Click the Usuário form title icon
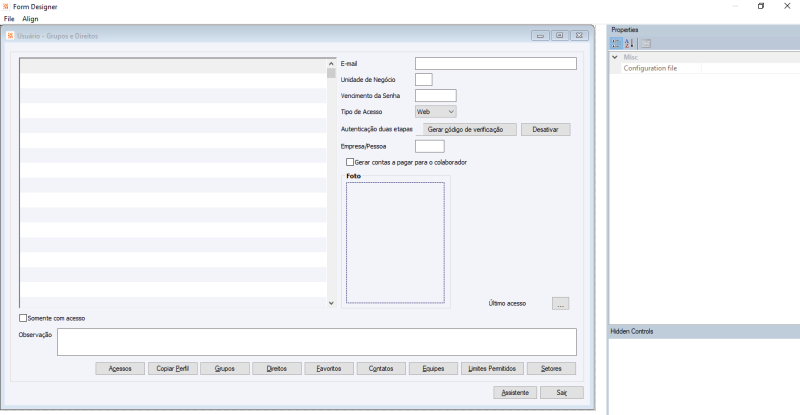Screen dimensions: 800x415 10,36
